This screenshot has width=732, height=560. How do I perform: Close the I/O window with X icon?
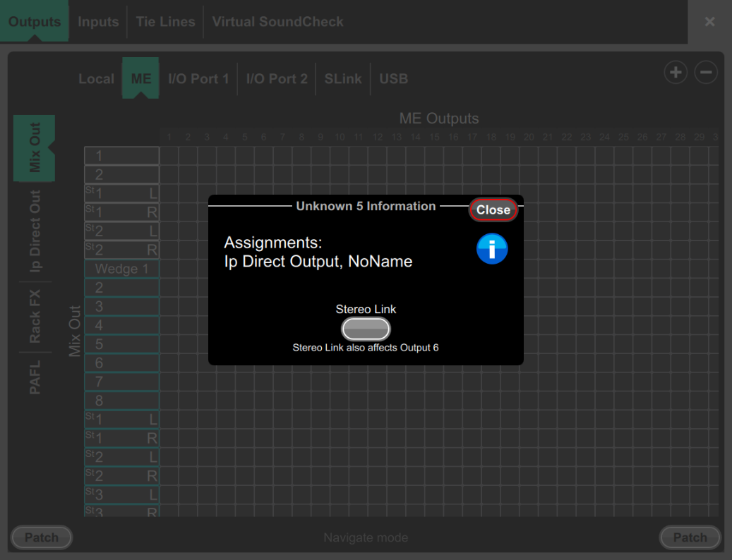(x=710, y=22)
